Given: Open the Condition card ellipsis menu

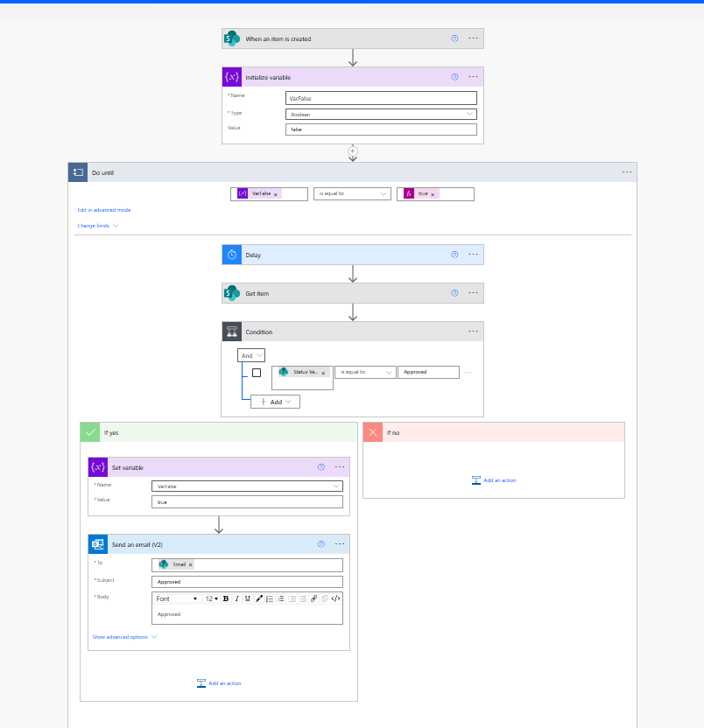Looking at the screenshot, I should [474, 332].
